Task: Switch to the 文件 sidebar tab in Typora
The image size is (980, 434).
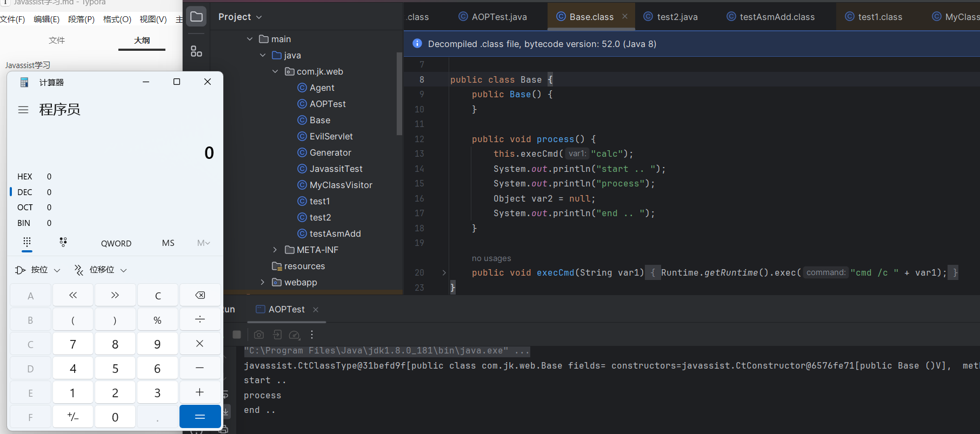Action: 57,41
